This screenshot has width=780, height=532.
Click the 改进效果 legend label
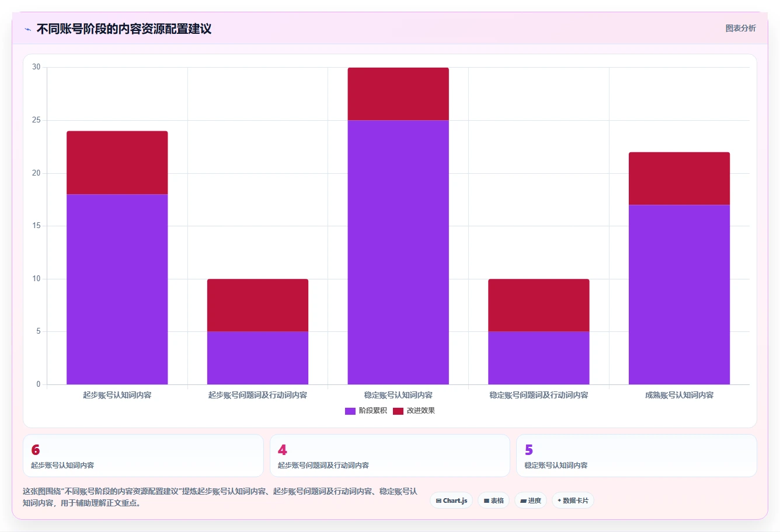pyautogui.click(x=420, y=411)
